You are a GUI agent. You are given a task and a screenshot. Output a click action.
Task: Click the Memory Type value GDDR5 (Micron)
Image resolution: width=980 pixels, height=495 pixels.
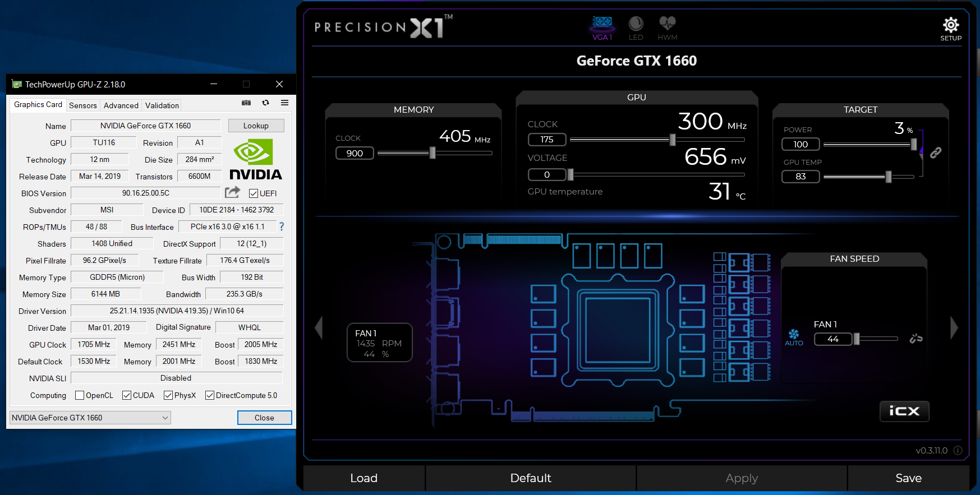(117, 277)
